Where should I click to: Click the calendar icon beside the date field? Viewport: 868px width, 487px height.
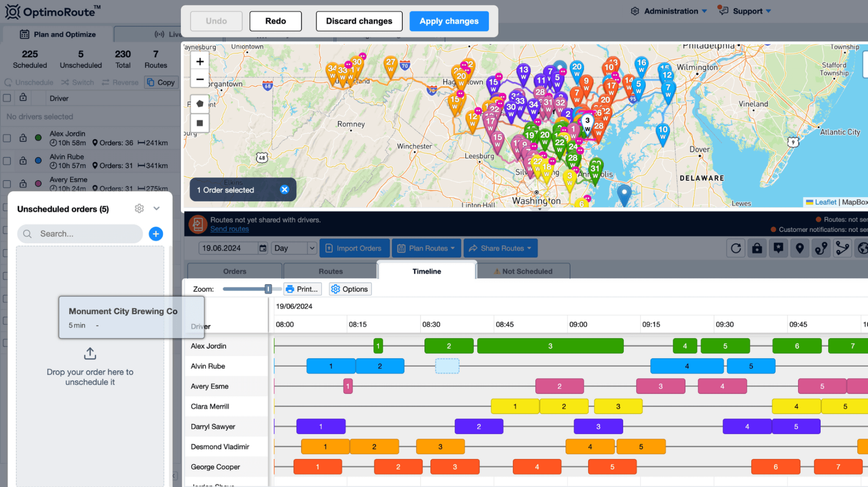click(263, 248)
